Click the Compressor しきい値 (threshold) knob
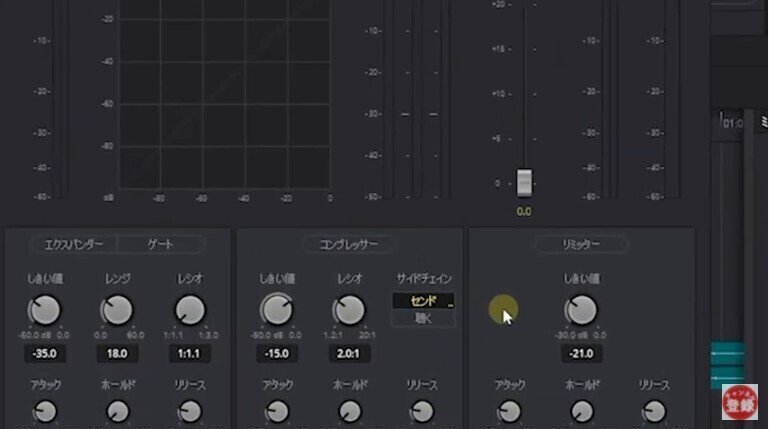Viewport: 769px width, 429px height. pos(277,310)
